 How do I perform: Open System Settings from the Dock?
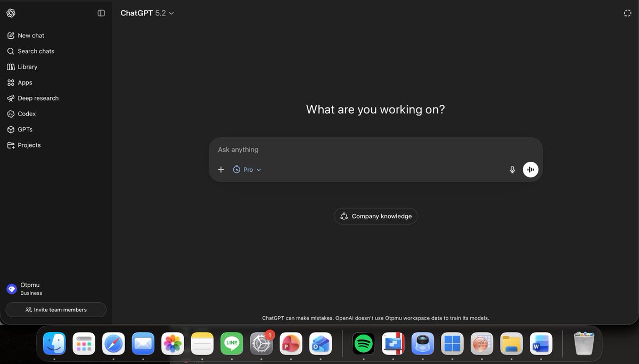coord(261,344)
